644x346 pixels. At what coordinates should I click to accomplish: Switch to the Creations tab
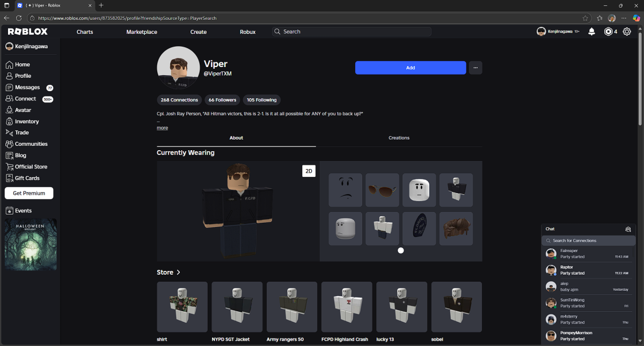click(399, 138)
